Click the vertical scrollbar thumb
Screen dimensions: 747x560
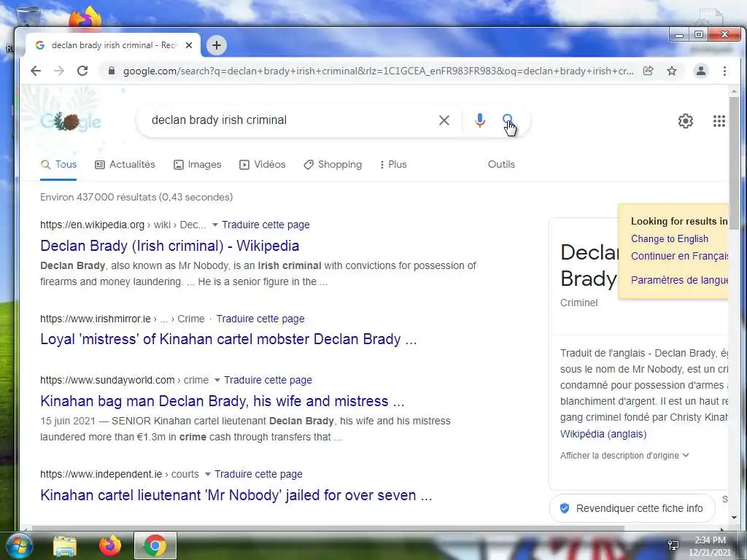click(734, 164)
